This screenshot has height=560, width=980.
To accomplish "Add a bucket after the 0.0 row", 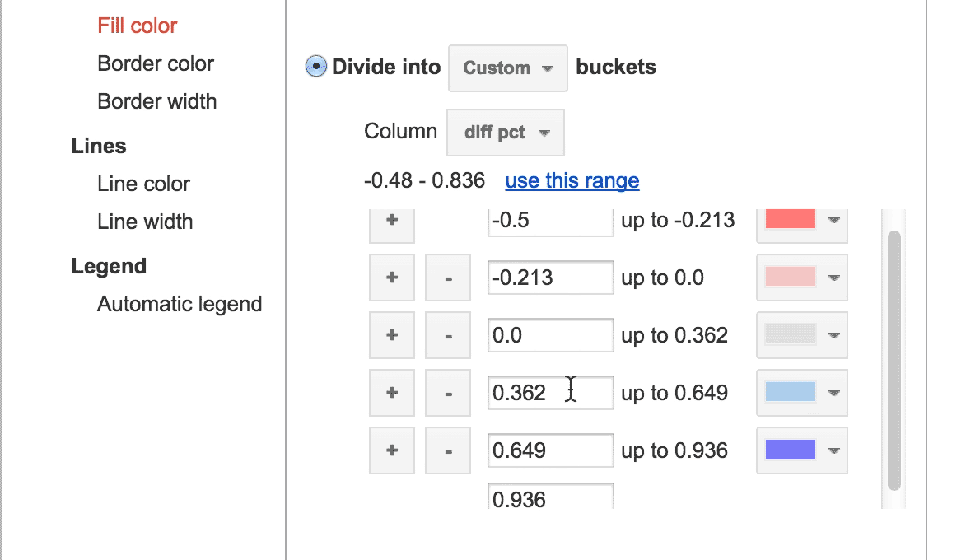I will click(392, 335).
